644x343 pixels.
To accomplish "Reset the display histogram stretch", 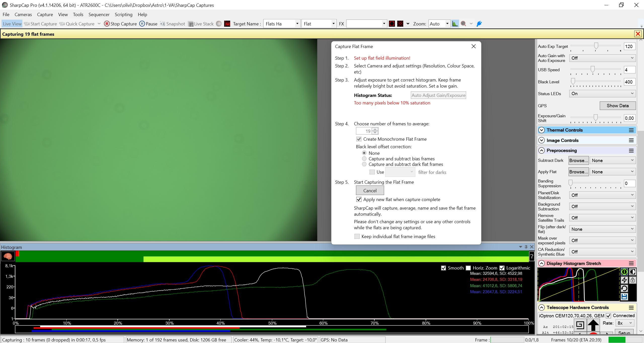I will [x=624, y=288].
